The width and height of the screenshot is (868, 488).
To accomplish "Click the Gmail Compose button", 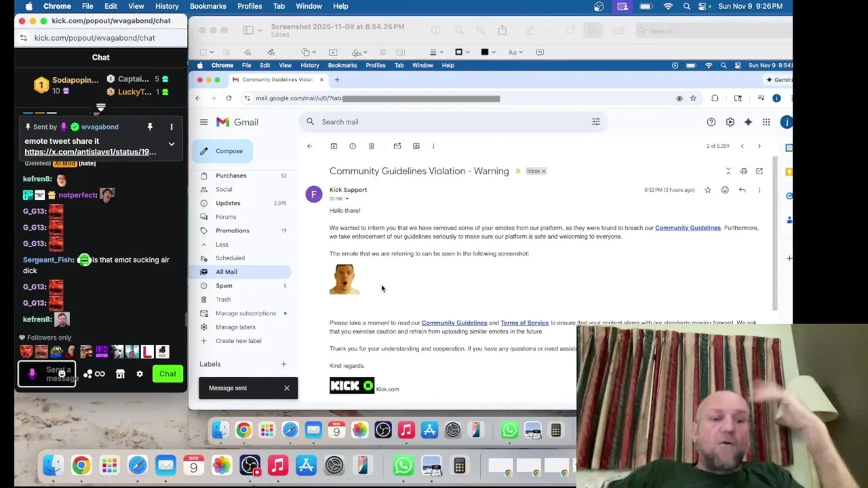I will [222, 151].
